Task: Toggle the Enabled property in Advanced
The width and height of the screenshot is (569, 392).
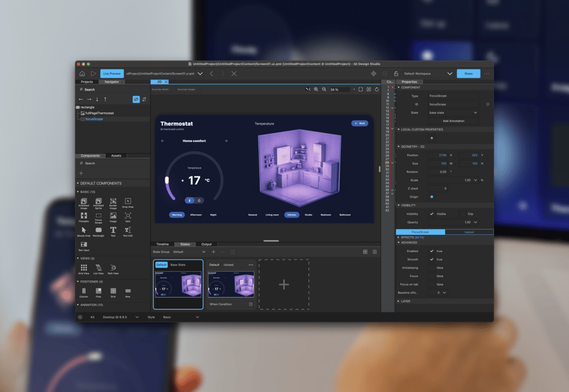Action: click(432, 251)
